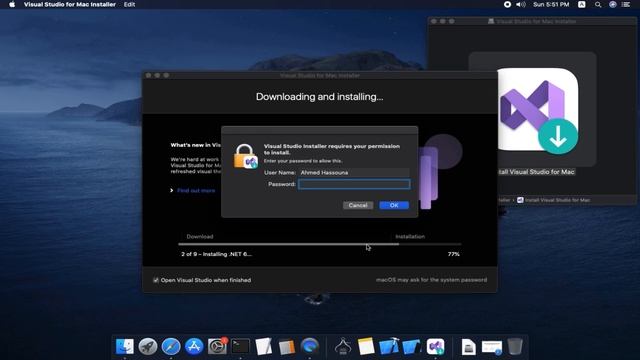Click Visual Studio Installer dock icon
Image resolution: width=640 pixels, height=360 pixels.
coord(436,347)
